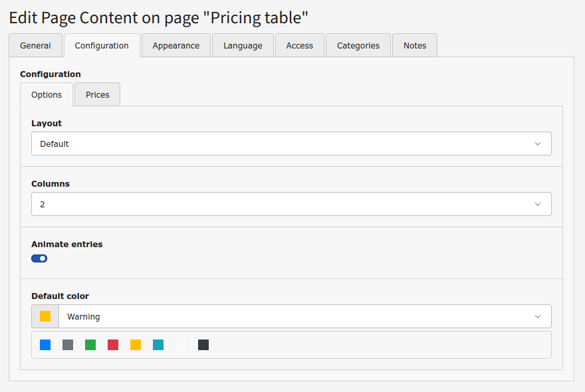The image size is (585, 392).
Task: Expand the Columns dropdown
Action: (291, 204)
